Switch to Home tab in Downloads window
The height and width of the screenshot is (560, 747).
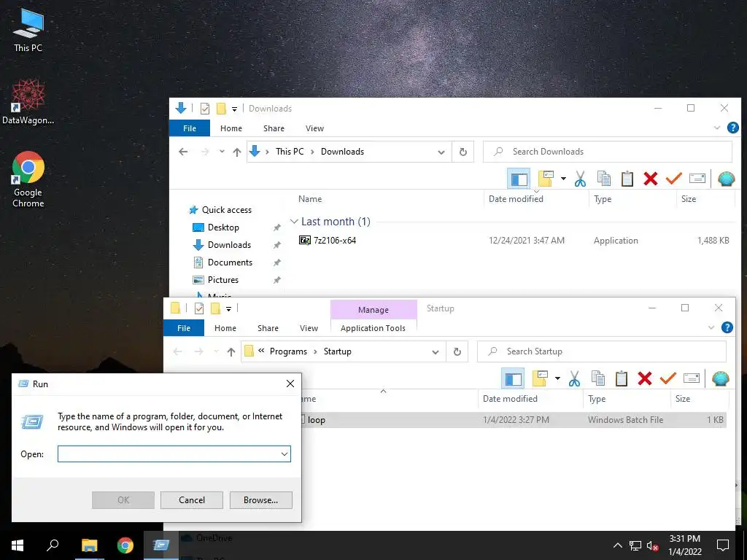click(x=231, y=128)
